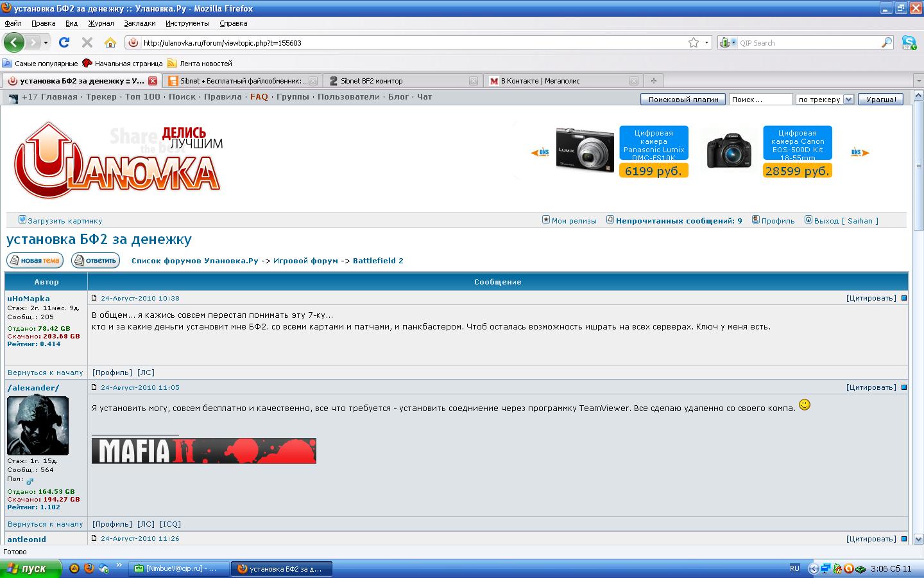
Task: Click the left DNS banner arrow
Action: click(540, 152)
